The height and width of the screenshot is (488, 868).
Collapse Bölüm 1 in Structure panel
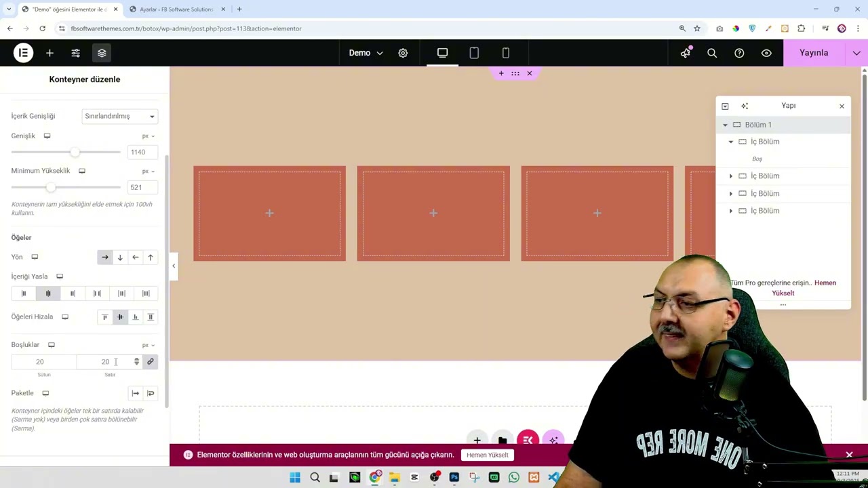[x=725, y=125]
